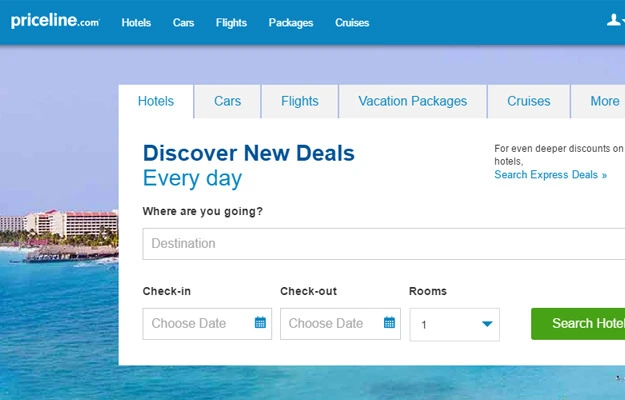Follow the Search Express Deals link

tap(550, 175)
